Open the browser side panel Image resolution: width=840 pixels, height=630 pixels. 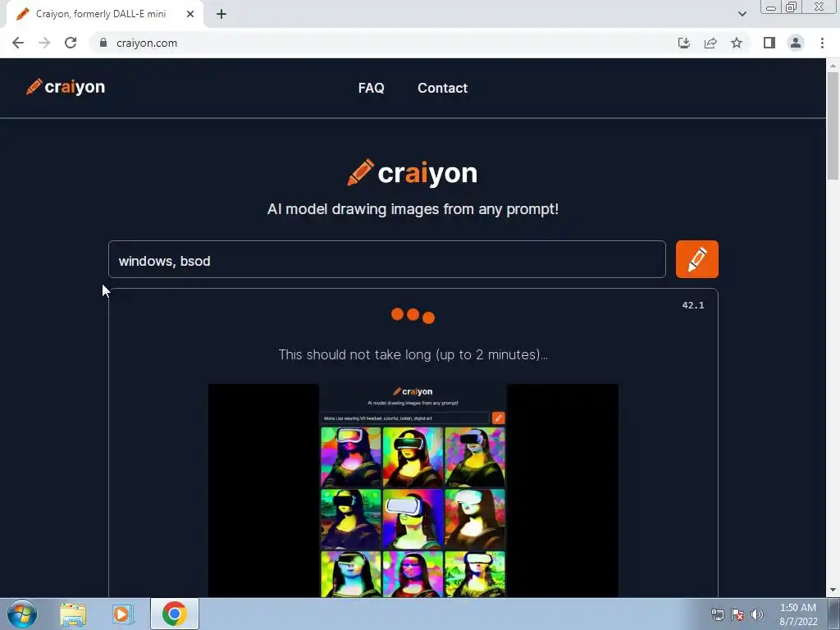(x=769, y=43)
